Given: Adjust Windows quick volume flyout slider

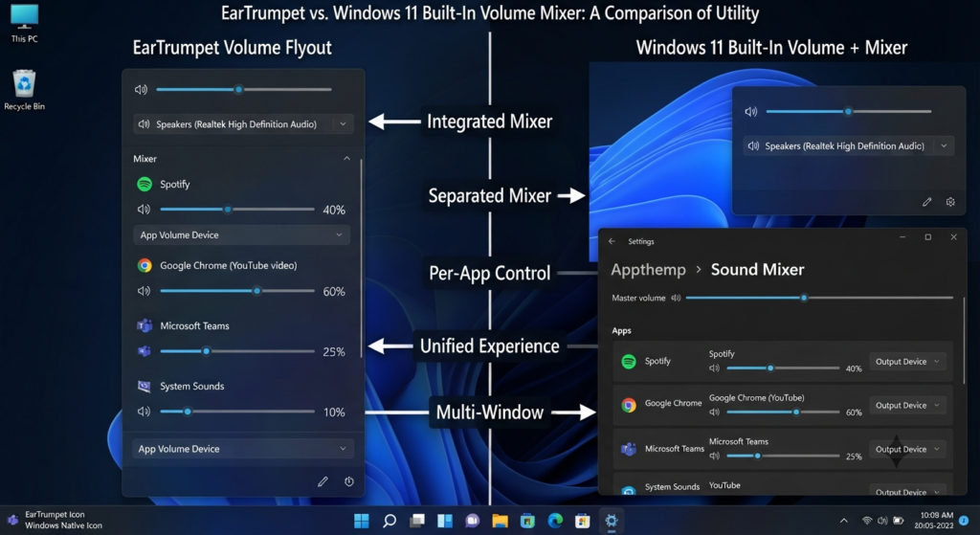Looking at the screenshot, I should [x=849, y=111].
